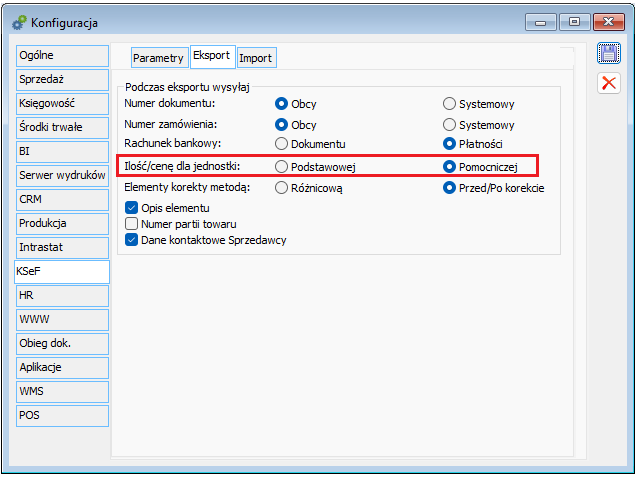Switch to the Parametry tab

(158, 58)
